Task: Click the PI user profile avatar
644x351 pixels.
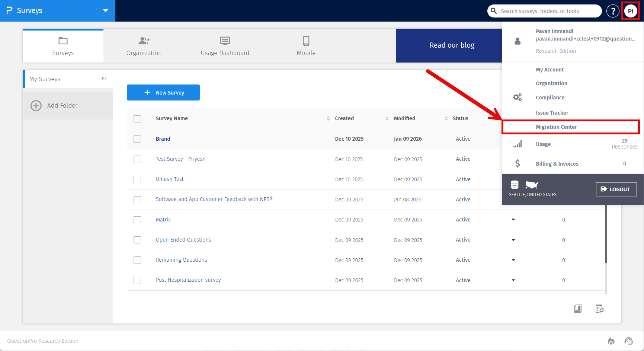Action: [x=631, y=11]
